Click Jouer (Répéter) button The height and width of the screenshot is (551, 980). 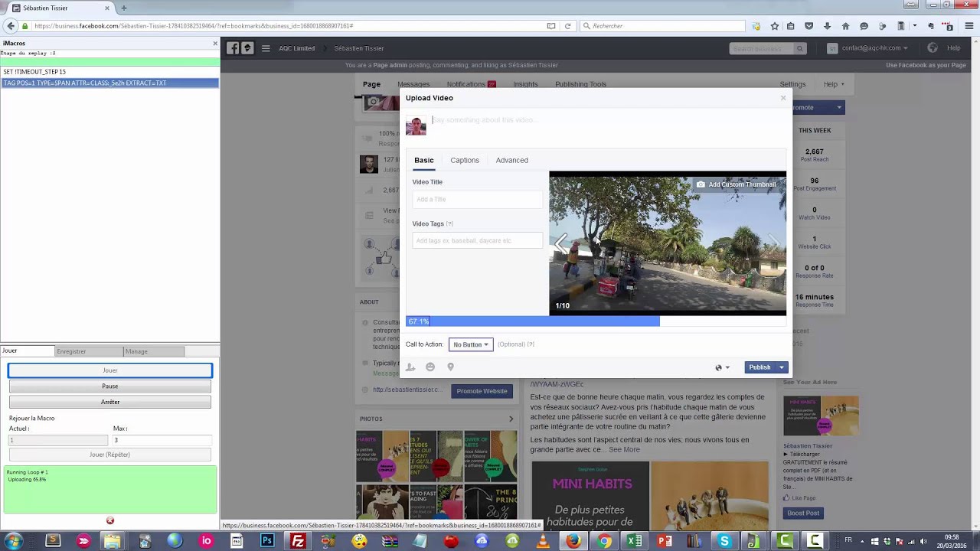tap(110, 455)
